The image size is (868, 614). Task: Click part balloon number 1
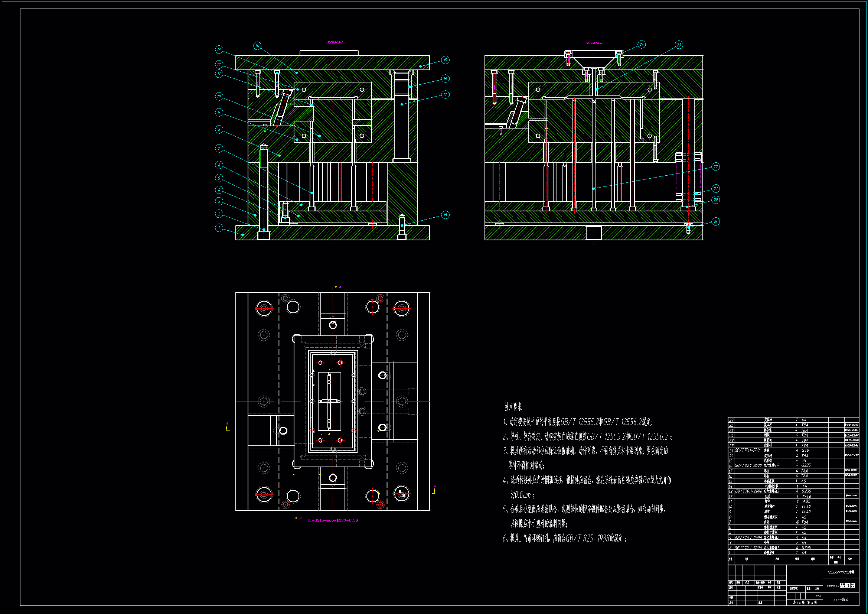coord(219,228)
